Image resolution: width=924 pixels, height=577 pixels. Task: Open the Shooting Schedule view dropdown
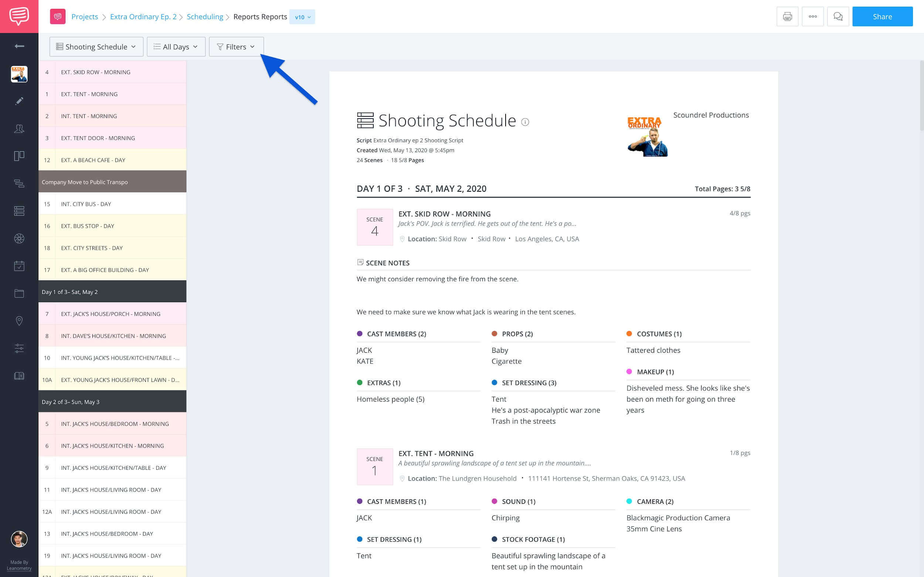click(96, 47)
